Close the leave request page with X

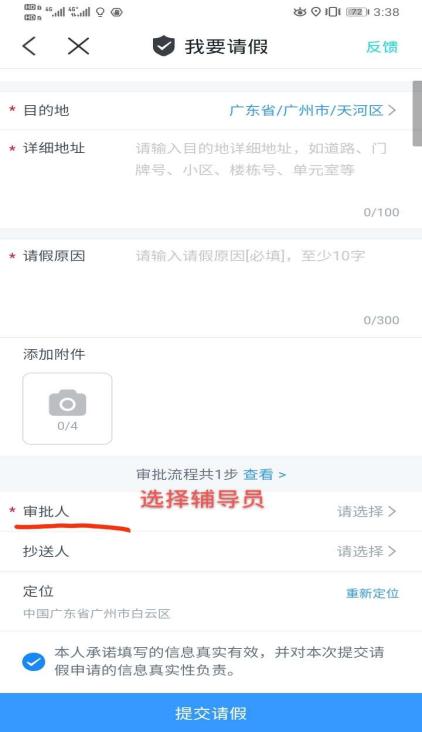78,46
